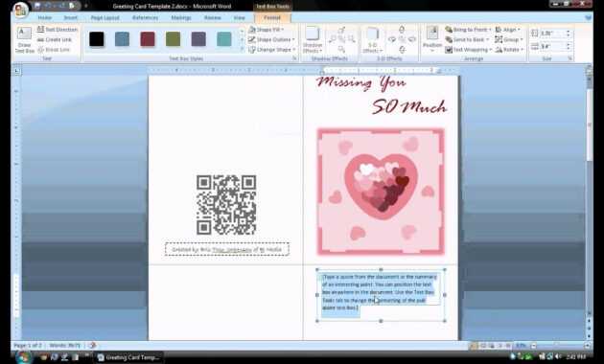This screenshot has height=364, width=604.
Task: Tilt 3-D up icon
Action: 402,30
